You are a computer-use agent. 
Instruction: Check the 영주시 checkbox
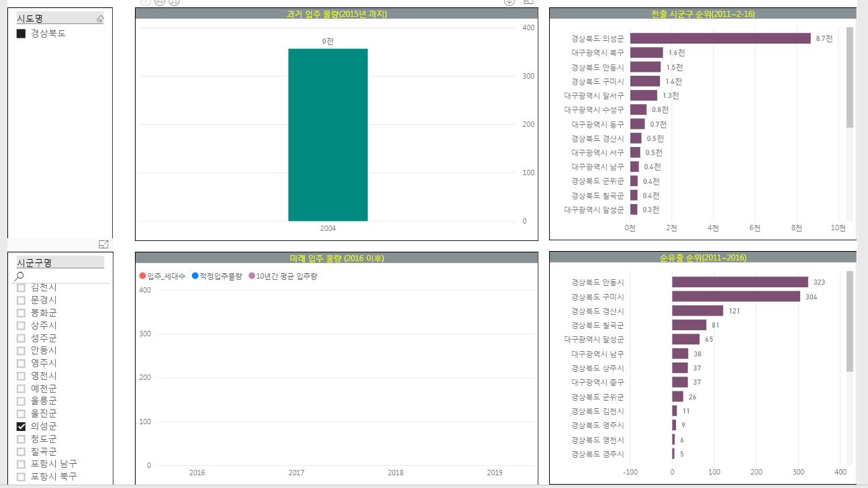tap(21, 363)
